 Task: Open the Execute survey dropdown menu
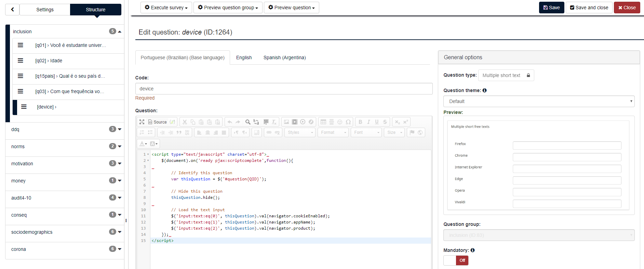(x=166, y=8)
